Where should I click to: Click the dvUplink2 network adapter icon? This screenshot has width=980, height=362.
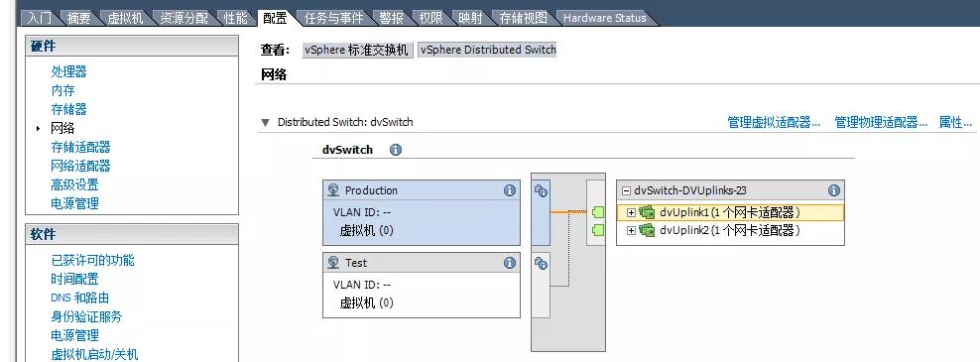pos(647,231)
